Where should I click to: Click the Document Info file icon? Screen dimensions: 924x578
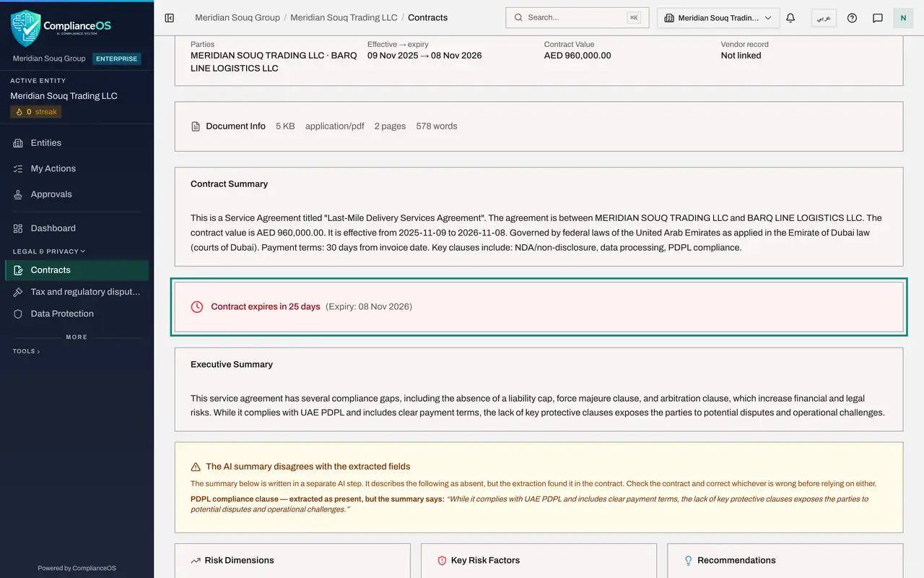tap(196, 126)
